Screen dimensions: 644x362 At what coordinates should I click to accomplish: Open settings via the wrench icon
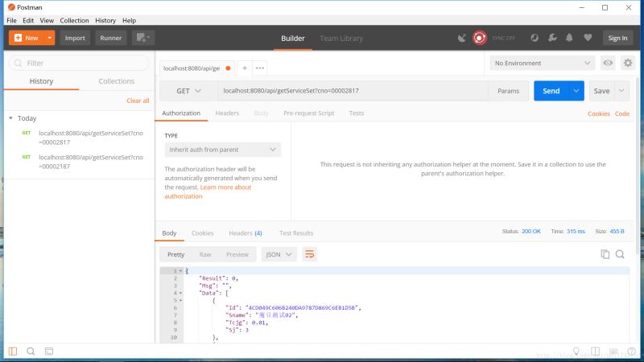tap(552, 37)
